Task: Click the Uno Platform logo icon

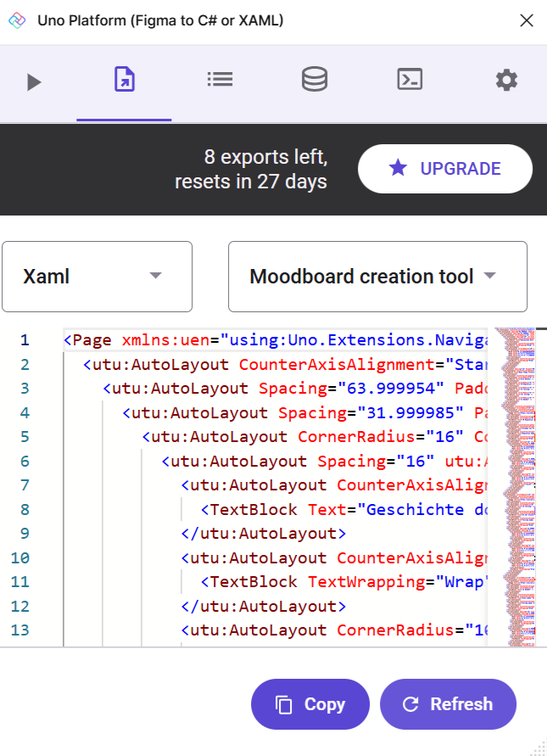Action: 17,20
